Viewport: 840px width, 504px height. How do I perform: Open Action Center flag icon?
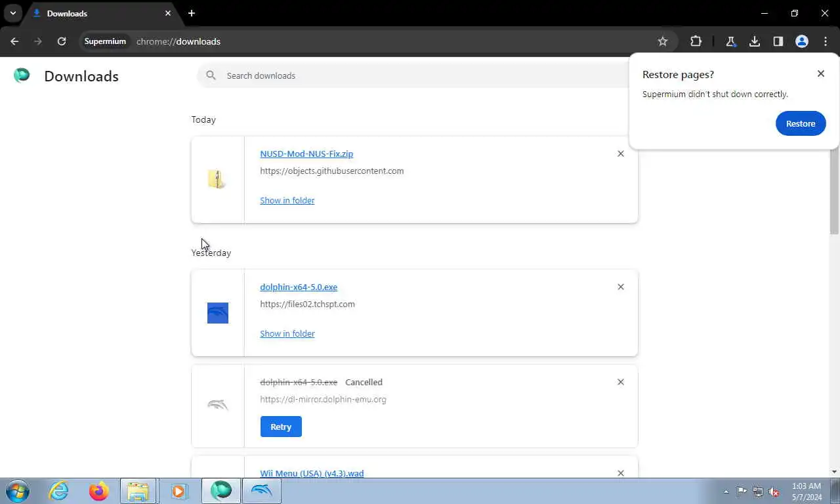click(742, 492)
